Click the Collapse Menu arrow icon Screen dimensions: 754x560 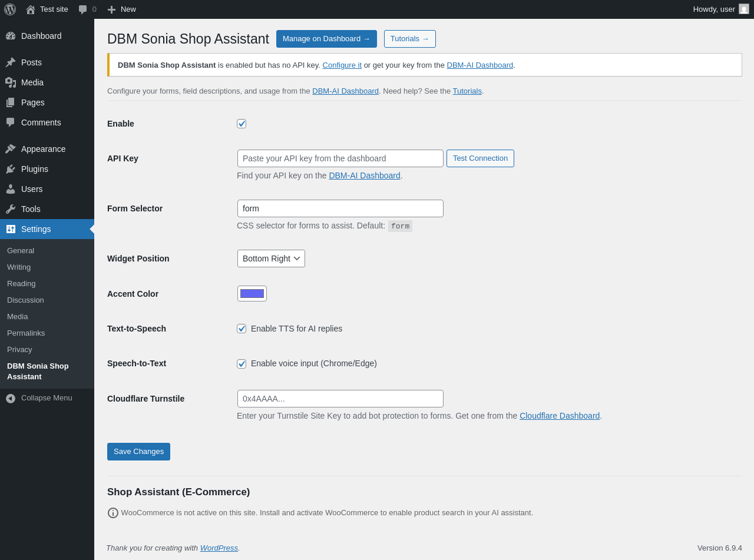(11, 398)
